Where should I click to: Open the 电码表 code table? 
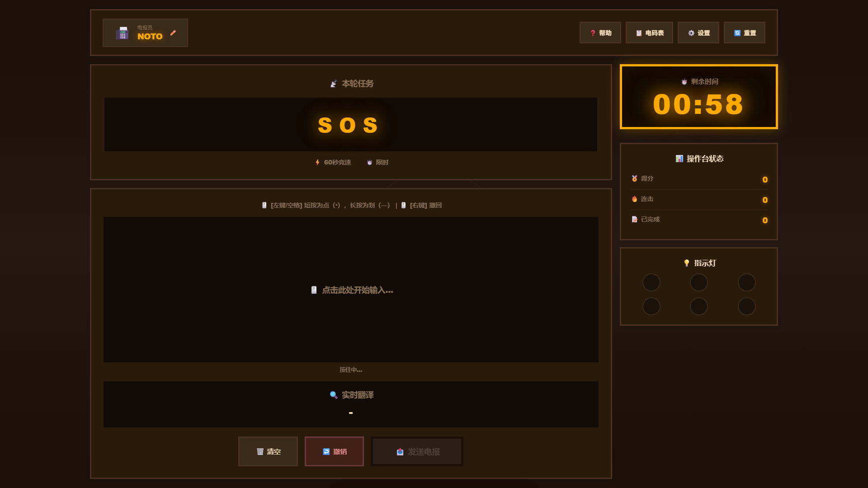(x=649, y=33)
